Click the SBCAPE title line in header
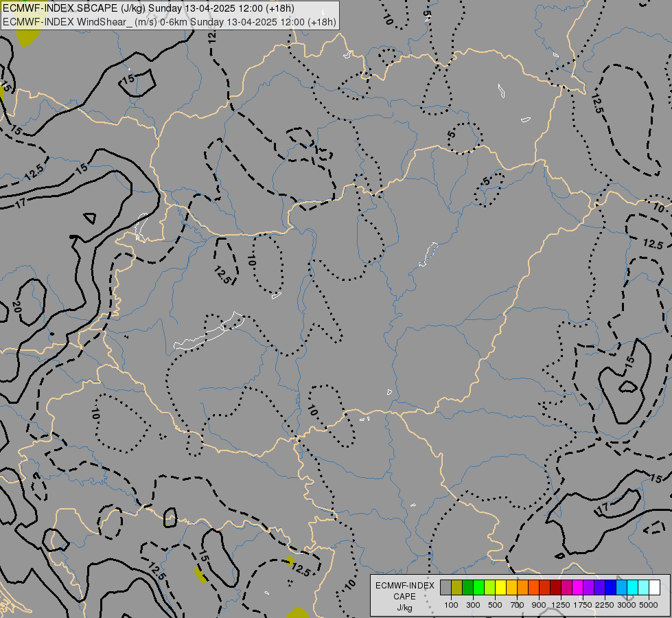Viewport: 672px width, 618px height. coord(148,8)
